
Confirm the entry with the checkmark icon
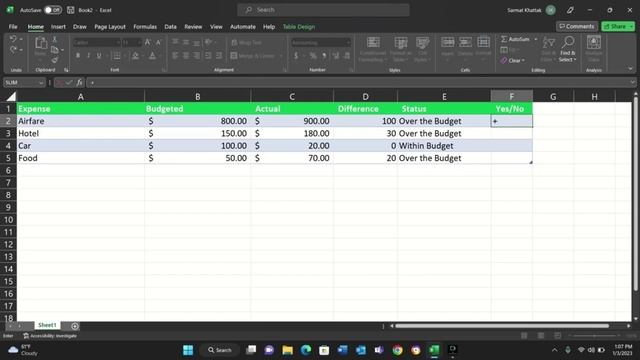pyautogui.click(x=69, y=83)
